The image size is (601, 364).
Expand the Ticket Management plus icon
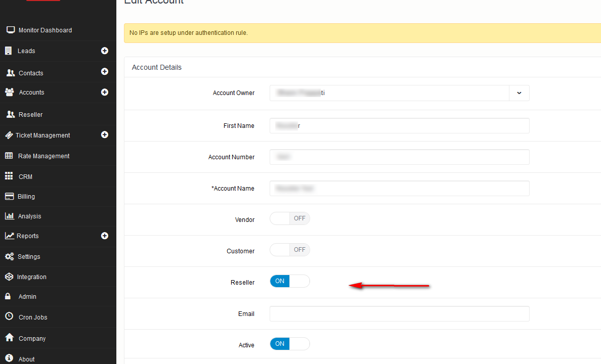[105, 134]
